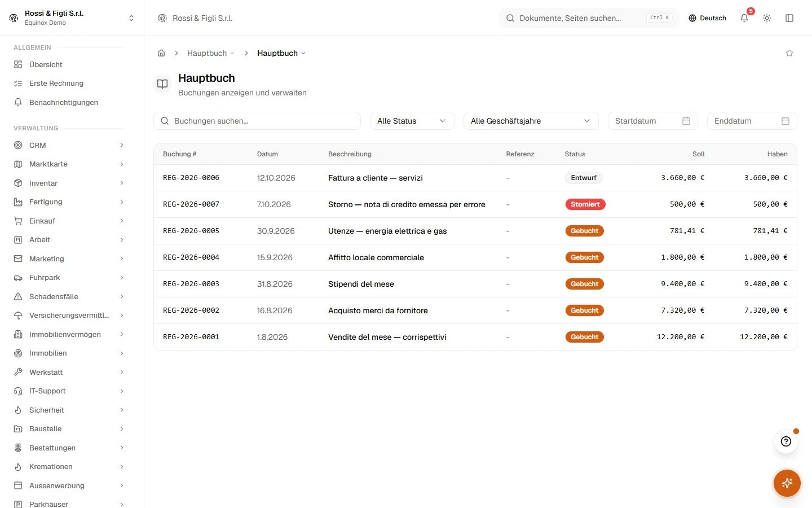The image size is (812, 508).
Task: Expand the first Hauptbuch breadcrumb dropdown
Action: point(211,53)
